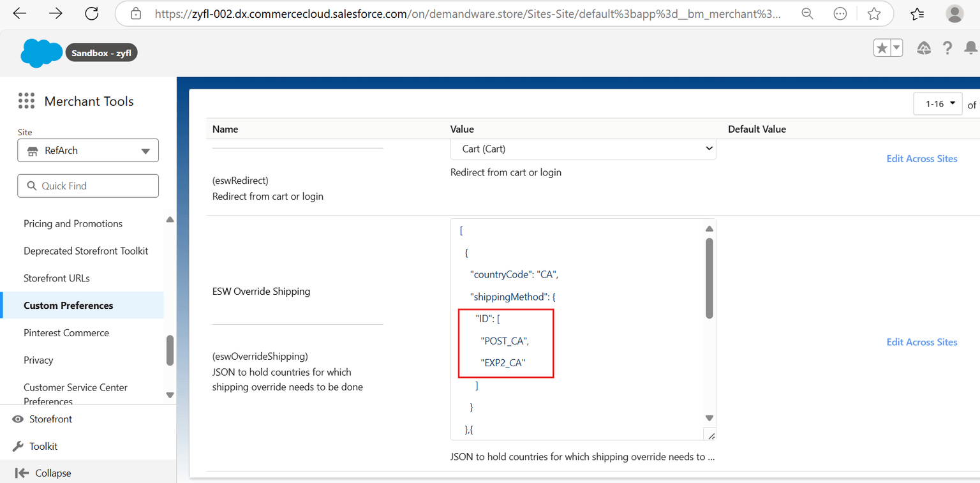Open Customer Service Center Preferences
980x483 pixels.
tap(75, 394)
